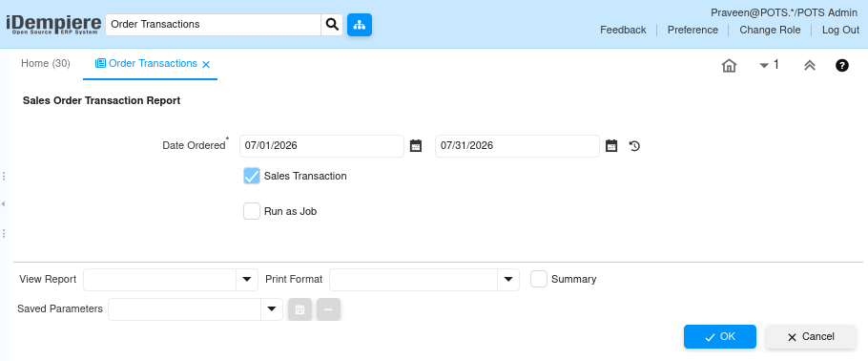This screenshot has width=868, height=361.
Task: Tick the Summary checkbox
Action: click(x=539, y=279)
